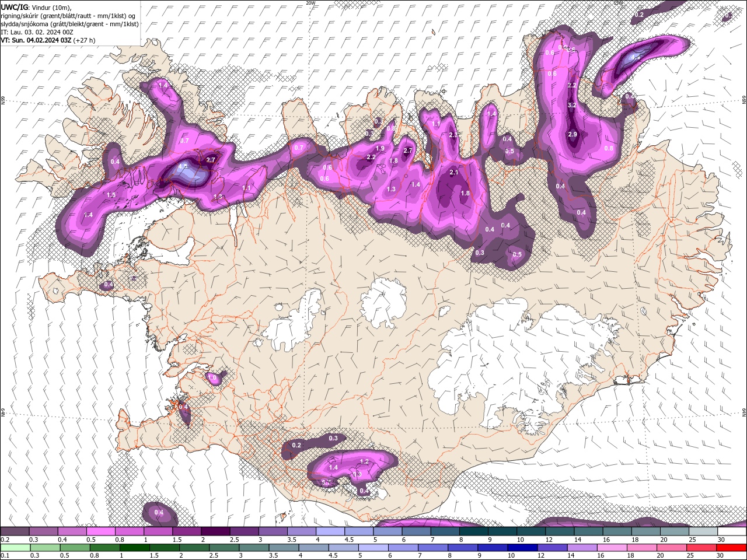Image resolution: width=747 pixels, height=560 pixels.
Task: Click the 'IT: Lau. 03. 02. 2024 00Z' line
Action: (x=36, y=32)
